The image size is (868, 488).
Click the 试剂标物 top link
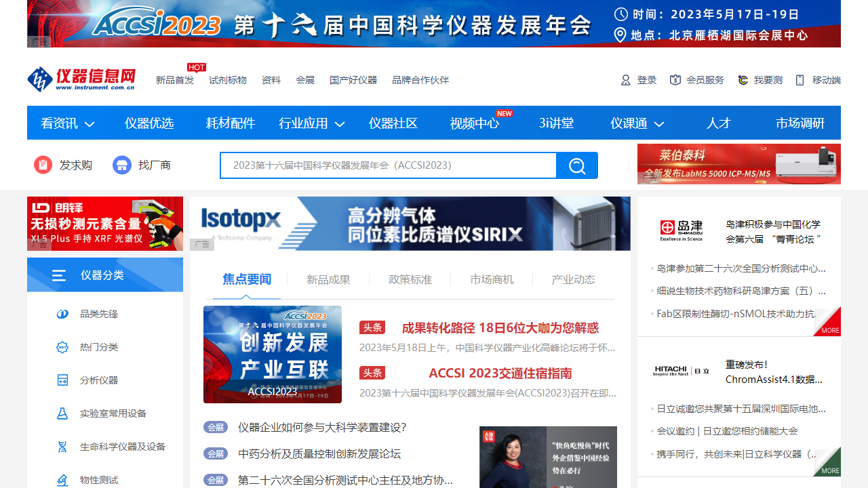(x=228, y=80)
